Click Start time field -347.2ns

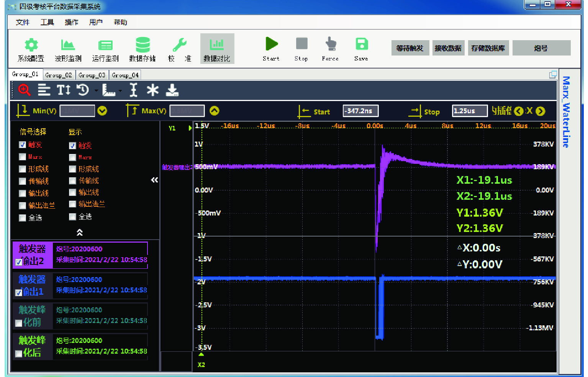pyautogui.click(x=360, y=111)
